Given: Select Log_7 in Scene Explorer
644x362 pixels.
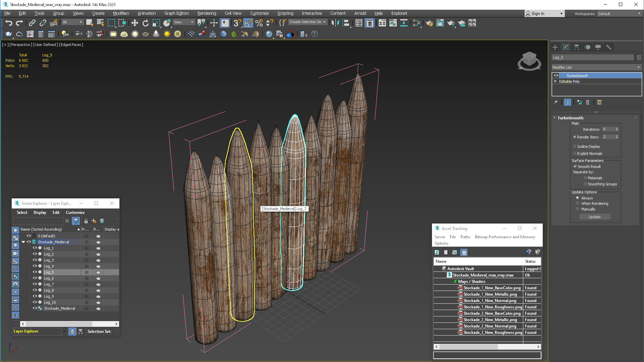Looking at the screenshot, I should pyautogui.click(x=49, y=284).
